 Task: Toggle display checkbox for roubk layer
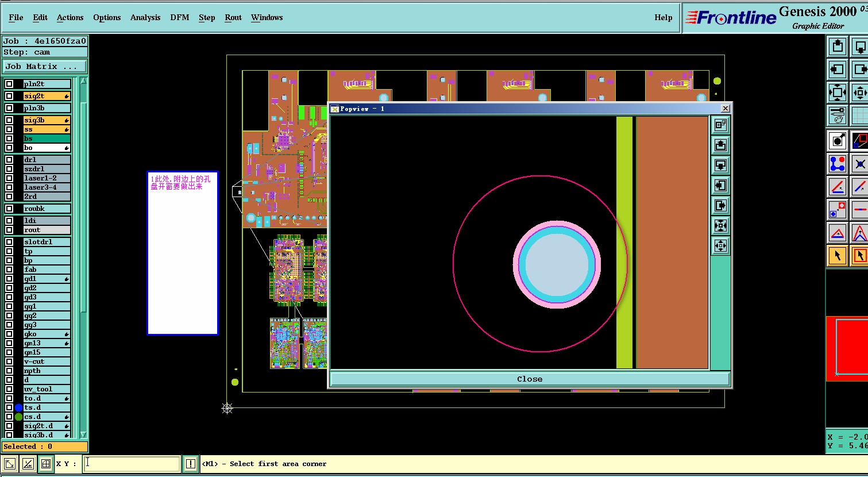click(x=9, y=209)
